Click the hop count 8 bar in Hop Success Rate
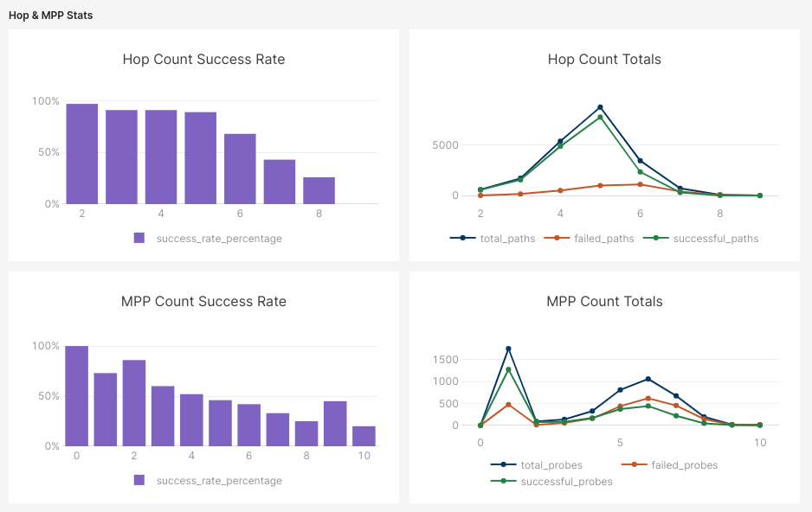This screenshot has height=512, width=812. [x=319, y=190]
